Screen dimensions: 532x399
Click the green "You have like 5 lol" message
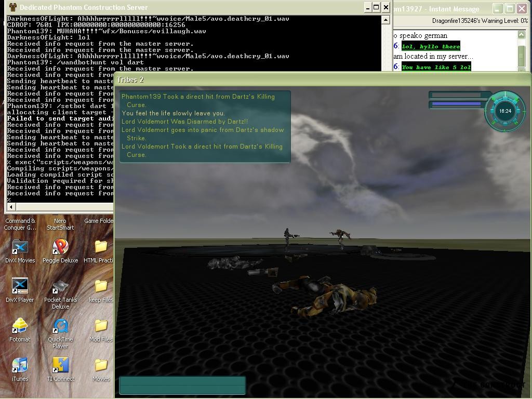[x=436, y=67]
